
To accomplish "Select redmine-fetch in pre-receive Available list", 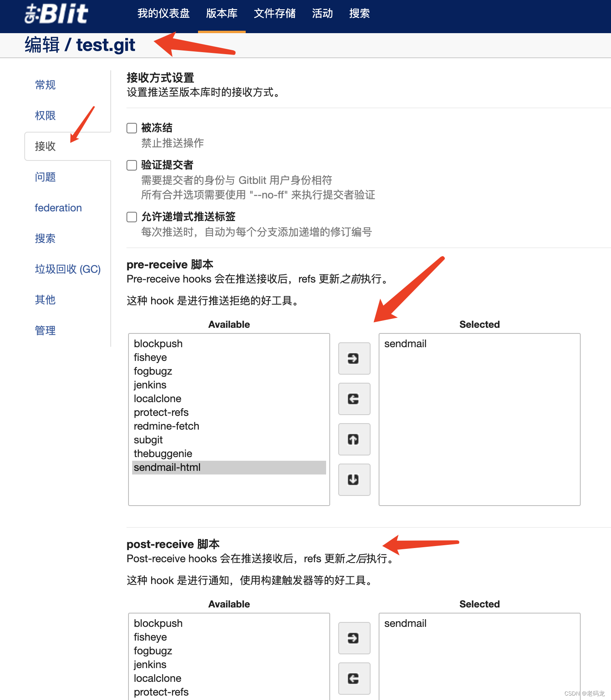I will click(x=229, y=426).
